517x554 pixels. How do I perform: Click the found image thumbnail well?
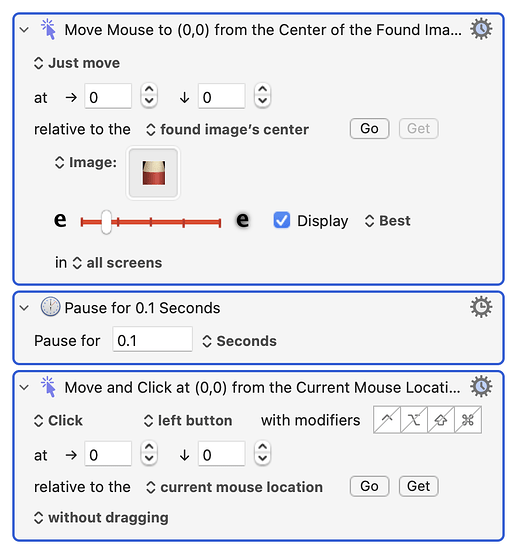pos(153,173)
